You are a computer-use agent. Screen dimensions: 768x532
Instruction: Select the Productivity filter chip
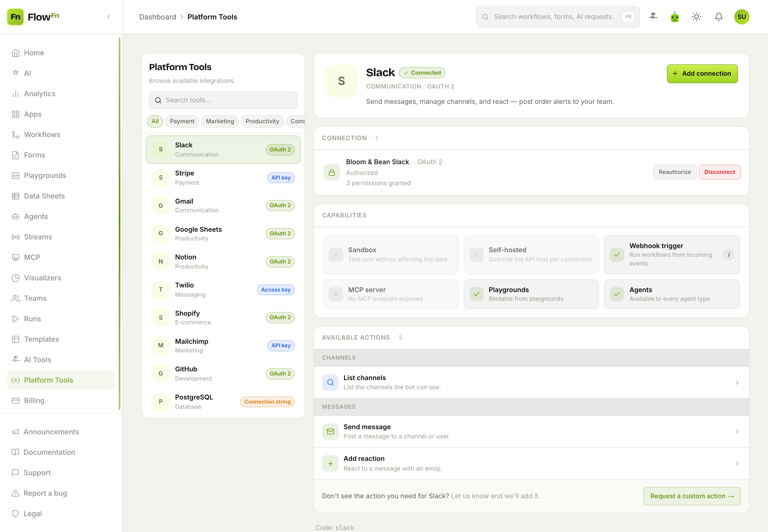click(262, 121)
